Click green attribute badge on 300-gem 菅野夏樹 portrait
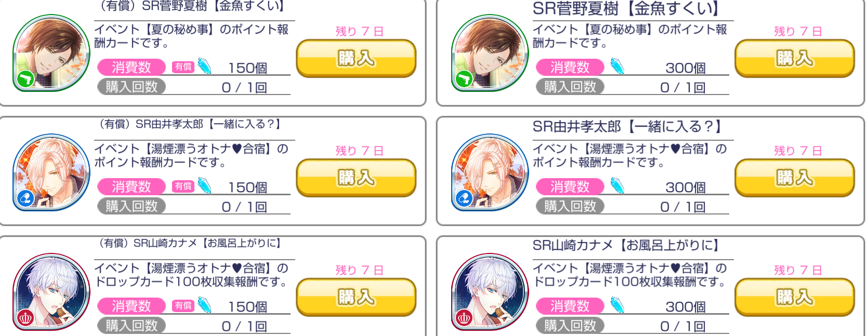Viewport: 868px width, 336px height. click(464, 79)
